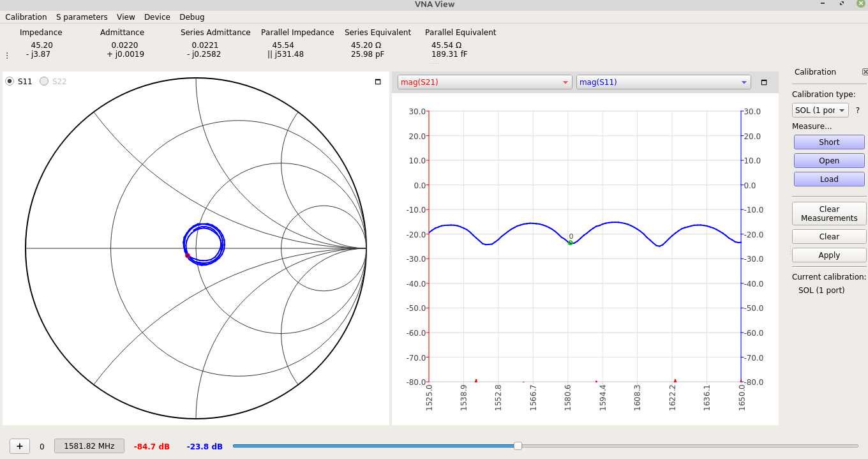Image resolution: width=868 pixels, height=459 pixels.
Task: Select the S11 radio button
Action: pos(10,81)
